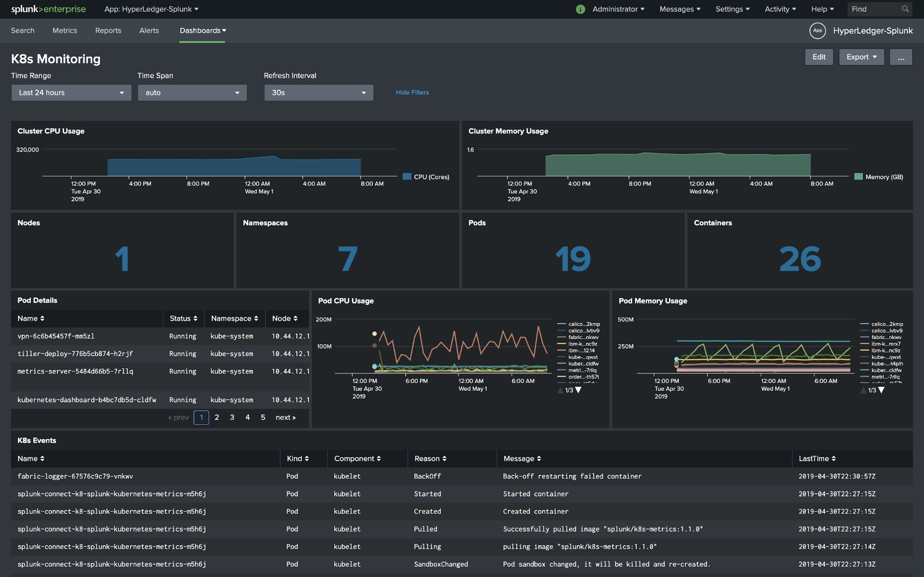
Task: Sort Pod Details by Status column
Action: pyautogui.click(x=184, y=318)
